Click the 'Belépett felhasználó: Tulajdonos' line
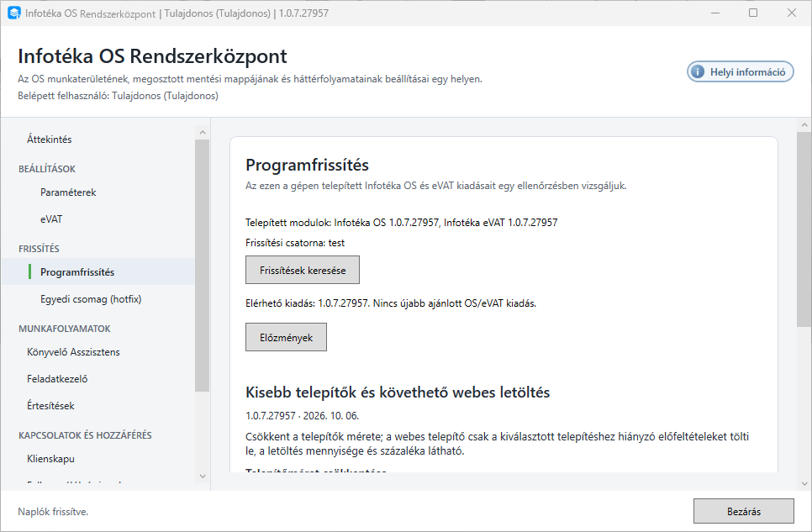The image size is (812, 532). [x=118, y=95]
